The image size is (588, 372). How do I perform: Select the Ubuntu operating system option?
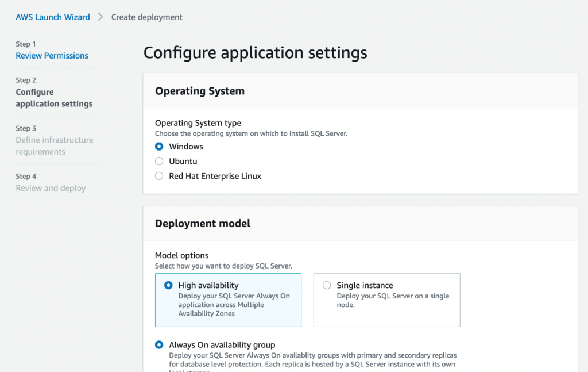pyautogui.click(x=158, y=161)
